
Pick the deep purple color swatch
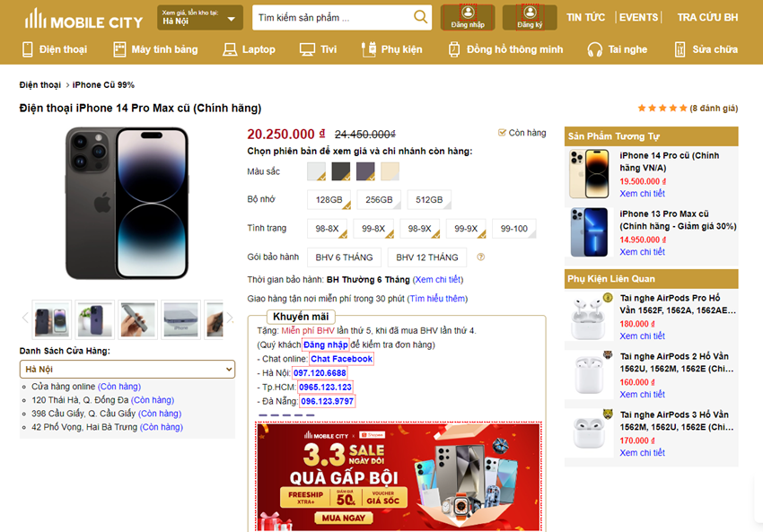click(365, 170)
